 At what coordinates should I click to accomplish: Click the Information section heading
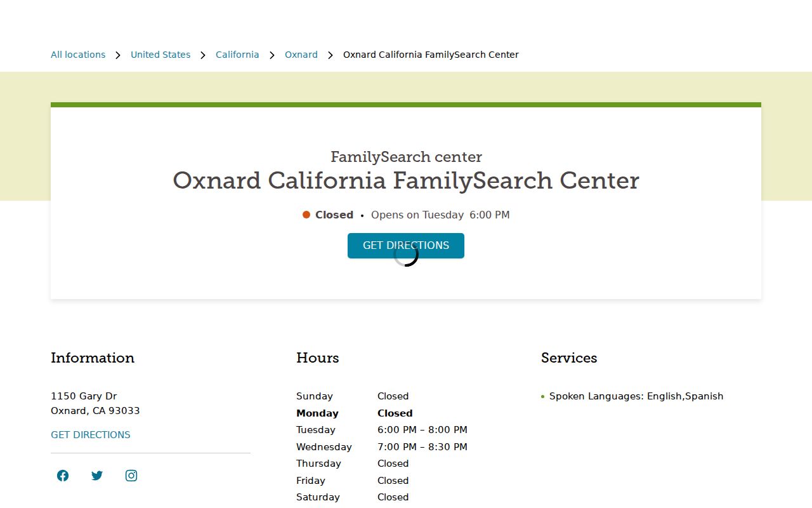[x=93, y=358]
